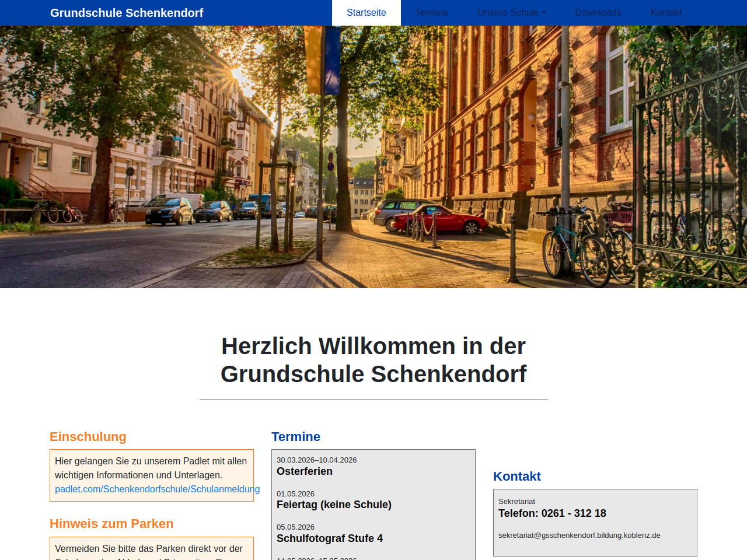Expand the Unsere Schule dropdown menu
Screen dimensions: 747x560
511,13
